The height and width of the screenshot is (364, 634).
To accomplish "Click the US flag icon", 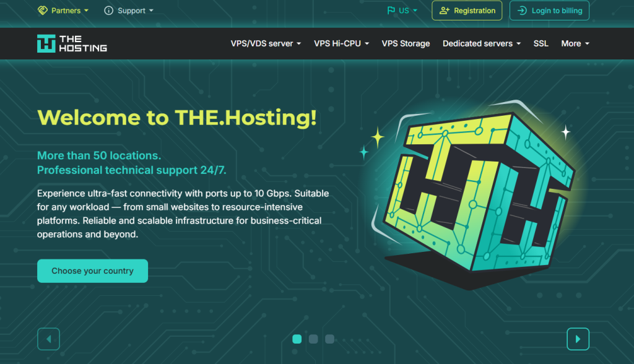I will click(x=391, y=11).
